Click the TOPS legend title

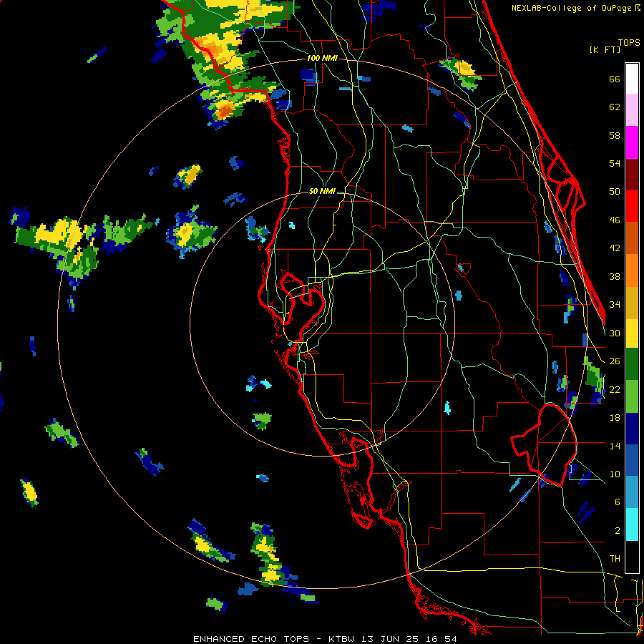pyautogui.click(x=629, y=42)
